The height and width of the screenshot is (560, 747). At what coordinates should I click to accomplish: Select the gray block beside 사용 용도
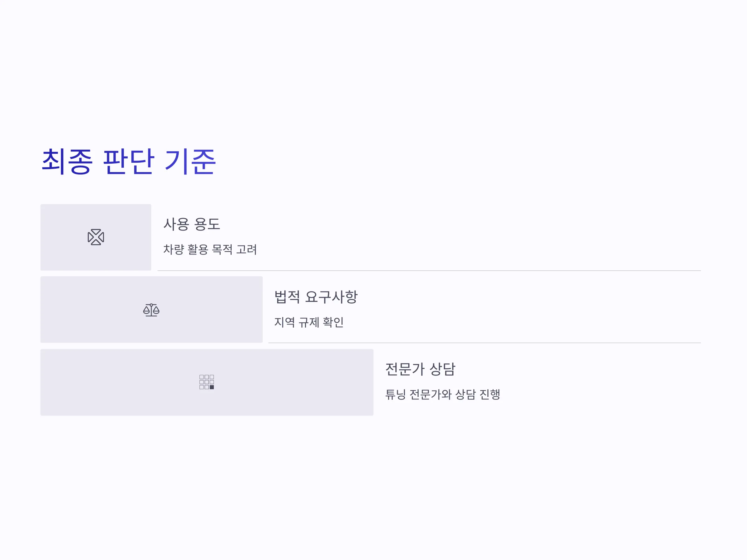(96, 237)
